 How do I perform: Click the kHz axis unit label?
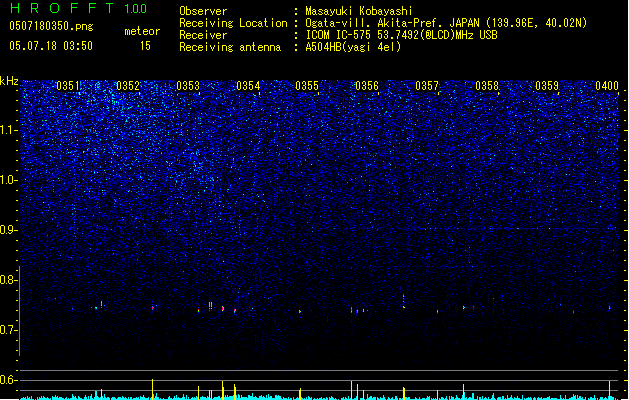pos(9,81)
